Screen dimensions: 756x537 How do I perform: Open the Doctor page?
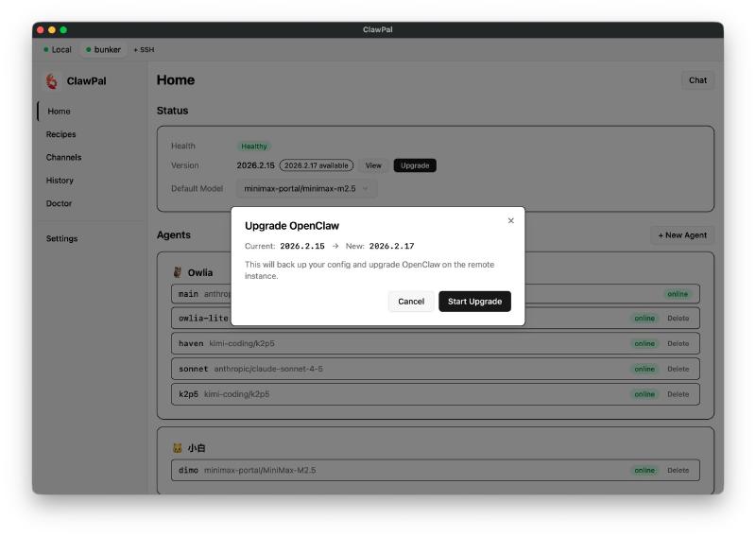(60, 203)
